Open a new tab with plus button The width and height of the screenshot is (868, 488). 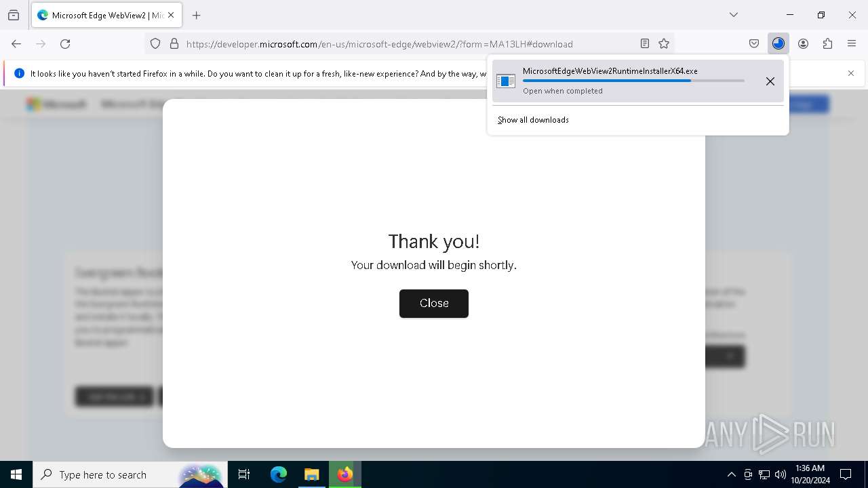click(197, 15)
